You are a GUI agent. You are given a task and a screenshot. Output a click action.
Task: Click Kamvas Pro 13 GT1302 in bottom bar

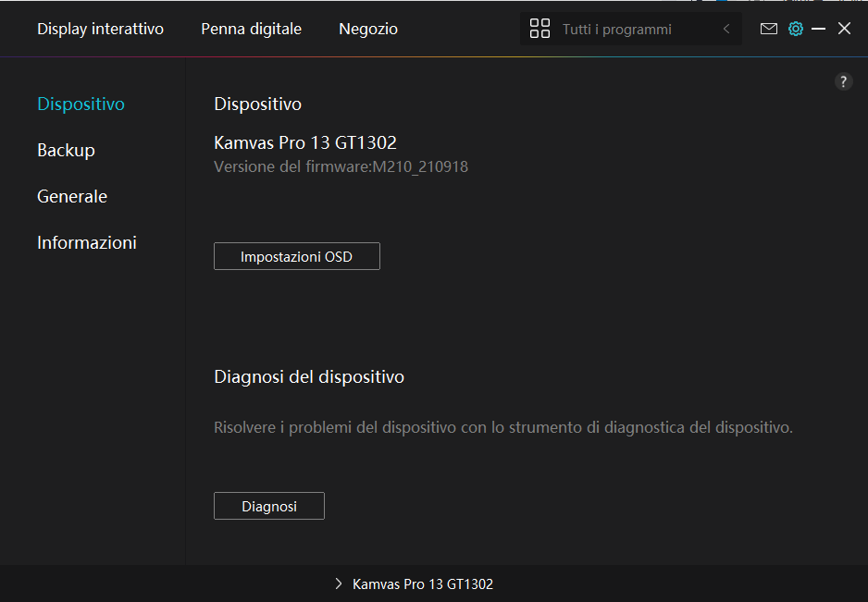tap(423, 584)
